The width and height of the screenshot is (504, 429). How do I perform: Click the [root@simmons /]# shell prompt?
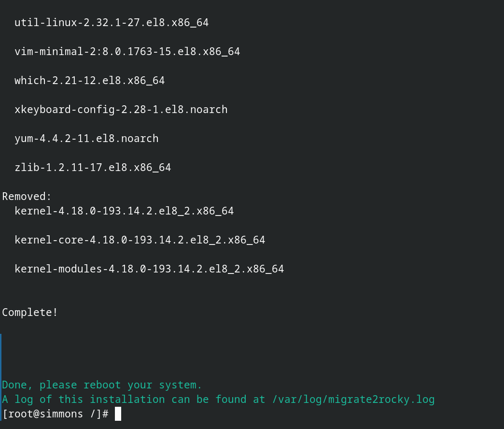click(x=55, y=414)
